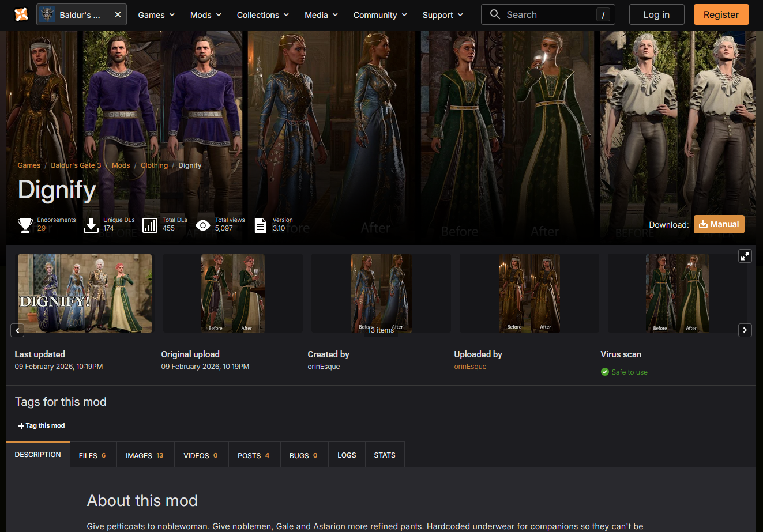Go to next gallery image arrow
The width and height of the screenshot is (763, 532).
point(745,330)
